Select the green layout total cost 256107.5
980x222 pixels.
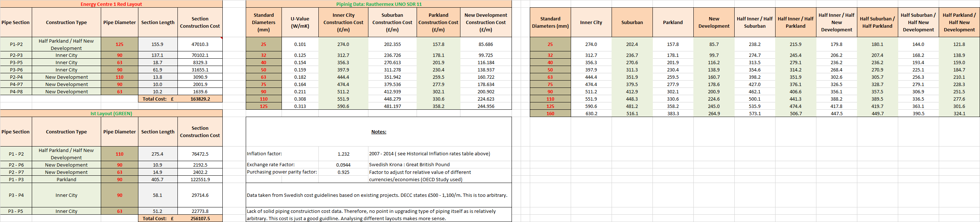pos(200,219)
